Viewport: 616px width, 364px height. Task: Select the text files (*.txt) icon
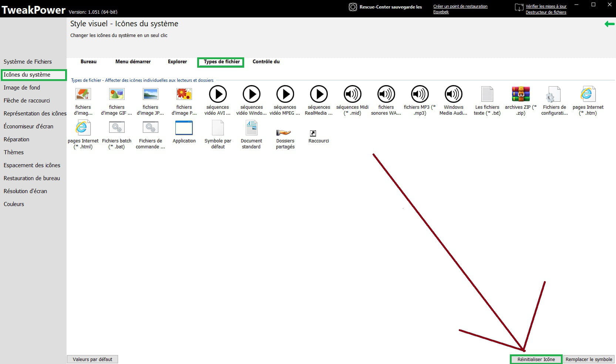(487, 94)
